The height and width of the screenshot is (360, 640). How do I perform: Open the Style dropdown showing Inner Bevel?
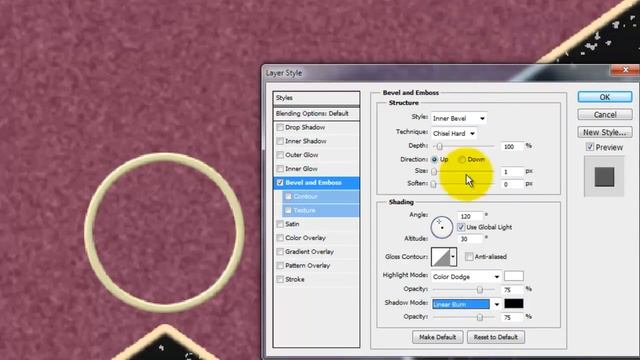[459, 118]
